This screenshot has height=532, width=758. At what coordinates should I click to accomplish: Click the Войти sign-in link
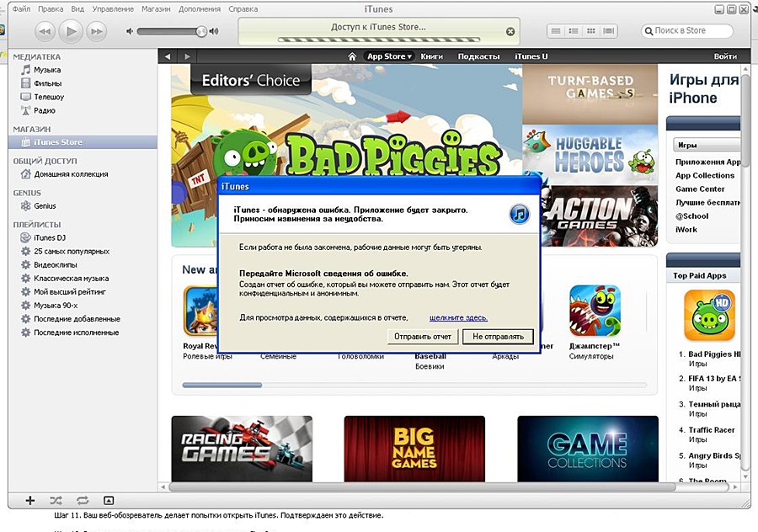click(725, 56)
